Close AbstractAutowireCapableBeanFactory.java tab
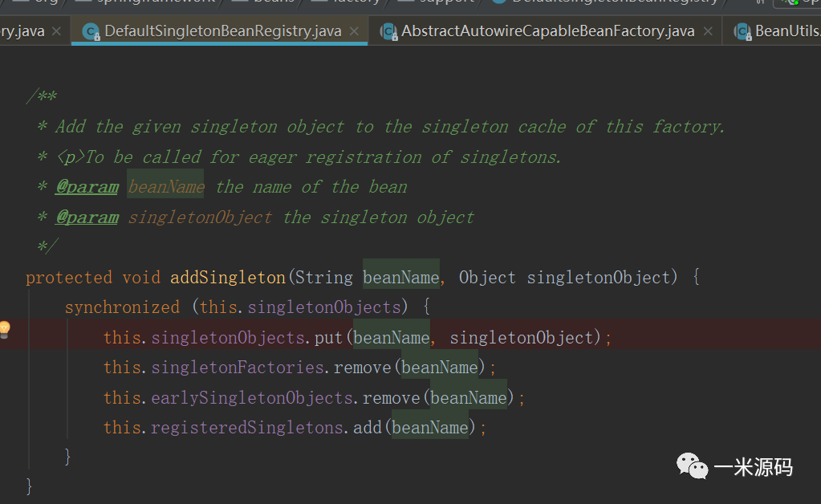 (x=708, y=31)
